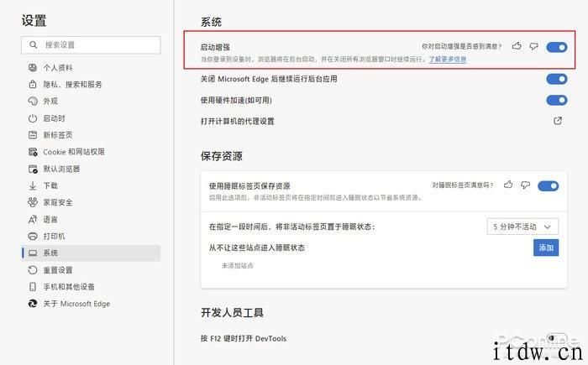The width and height of the screenshot is (588, 365).
Task: Select 系统 in sidebar
Action: (x=91, y=253)
